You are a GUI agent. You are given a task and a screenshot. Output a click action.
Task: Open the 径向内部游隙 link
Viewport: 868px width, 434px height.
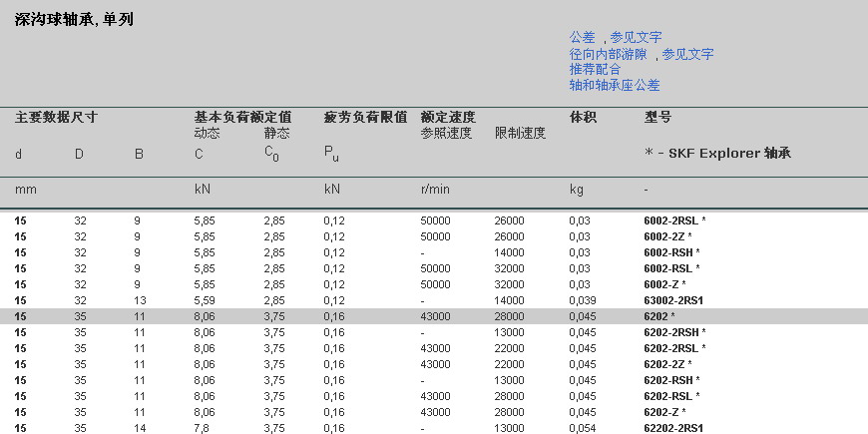click(x=608, y=54)
